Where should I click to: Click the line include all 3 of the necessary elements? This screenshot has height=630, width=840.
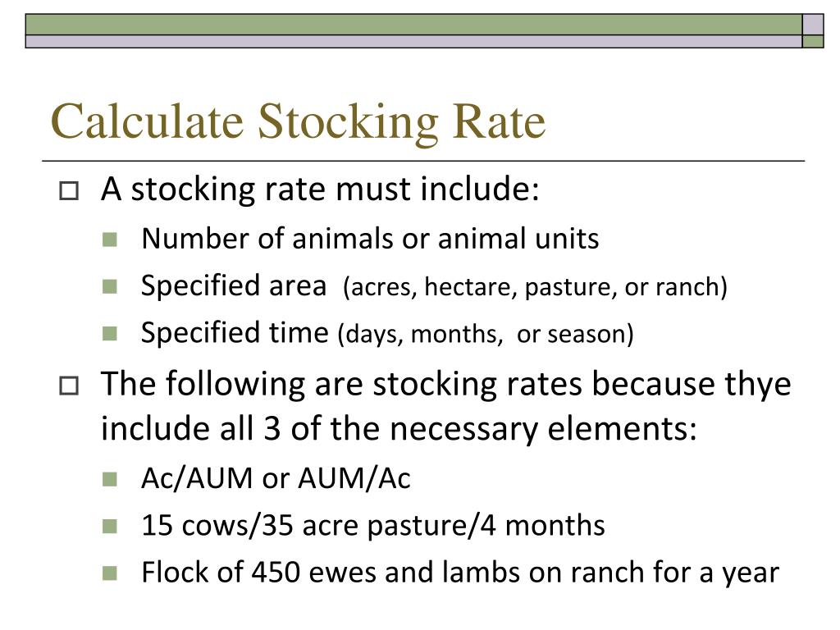tap(399, 429)
